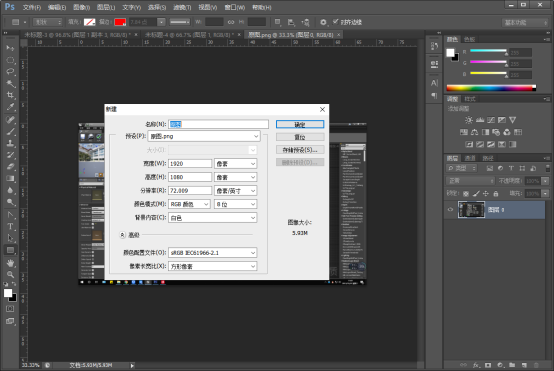Click the name input field in dialog

click(218, 124)
